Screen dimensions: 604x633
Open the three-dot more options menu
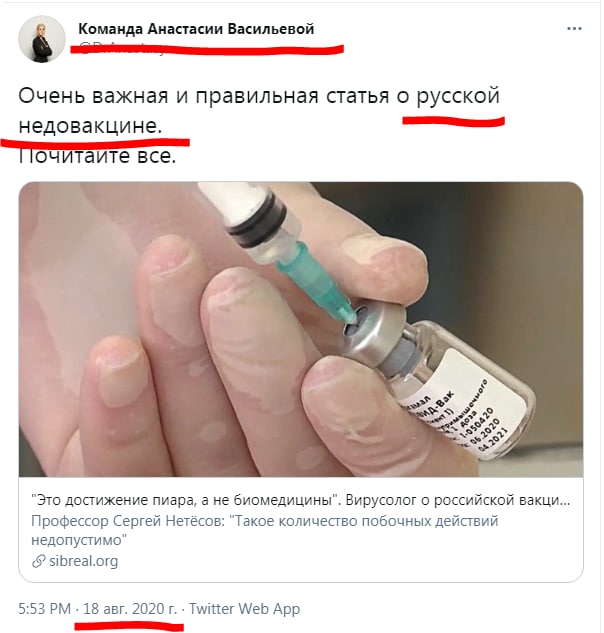click(x=574, y=29)
